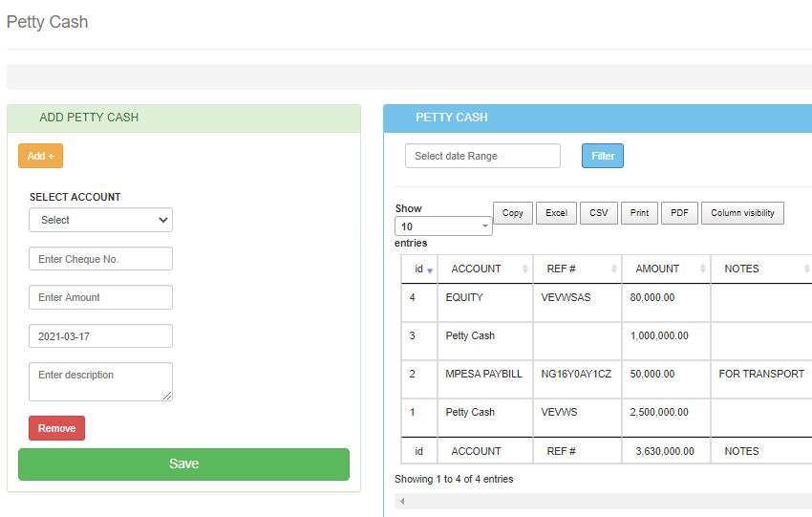
Task: Copy table data with Copy button
Action: (x=512, y=213)
